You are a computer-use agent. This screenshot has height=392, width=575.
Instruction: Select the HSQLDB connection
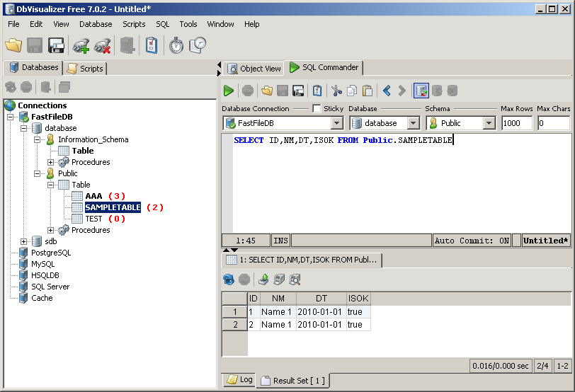(x=45, y=275)
